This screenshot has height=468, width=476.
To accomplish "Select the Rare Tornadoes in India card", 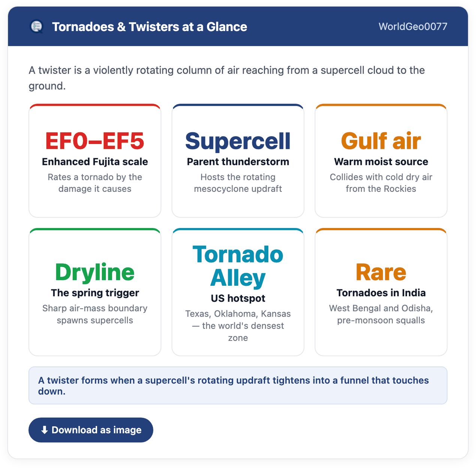I will tap(381, 292).
